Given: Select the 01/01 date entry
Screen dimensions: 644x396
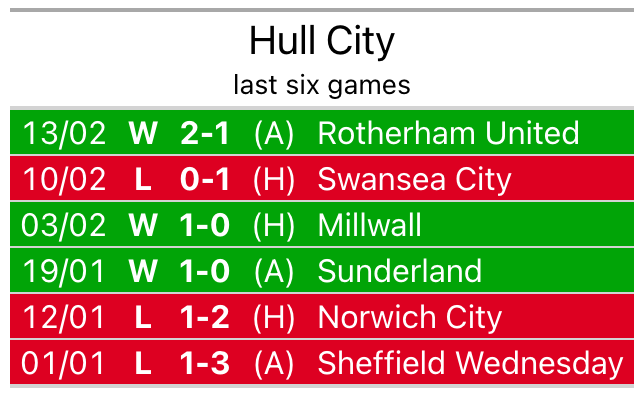Looking at the screenshot, I should click(x=62, y=363).
